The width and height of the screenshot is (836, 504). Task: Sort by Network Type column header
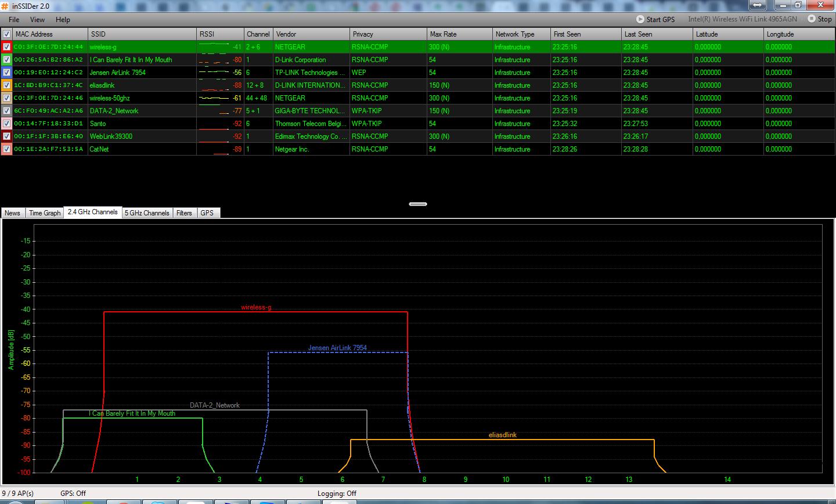[521, 34]
